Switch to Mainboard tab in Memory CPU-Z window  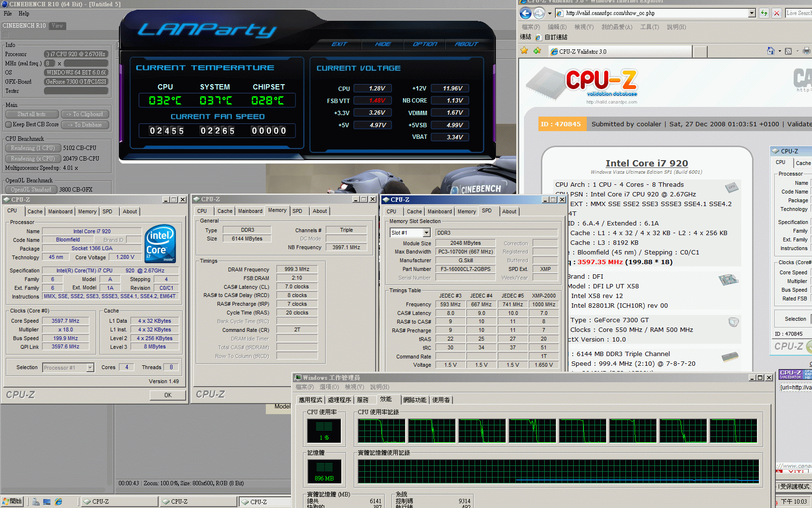click(x=250, y=211)
